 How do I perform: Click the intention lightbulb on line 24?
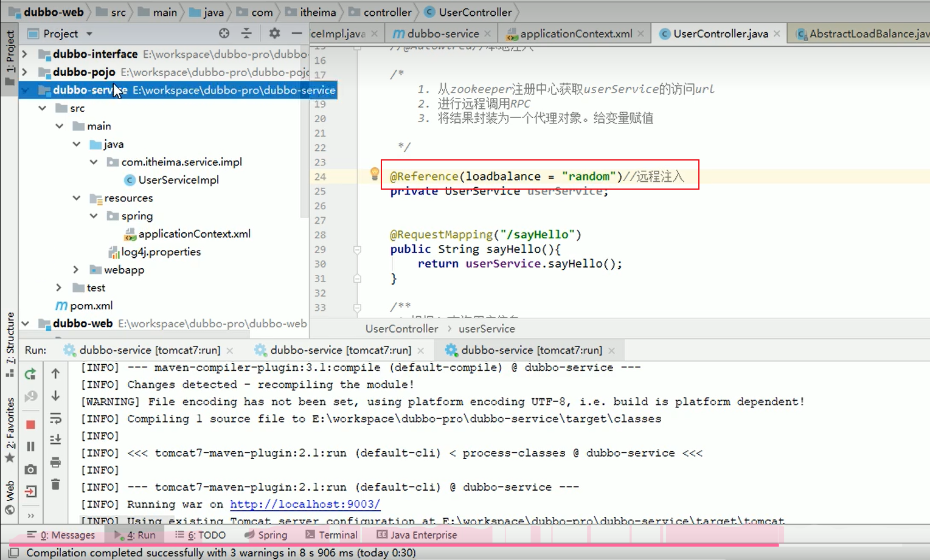pos(375,175)
